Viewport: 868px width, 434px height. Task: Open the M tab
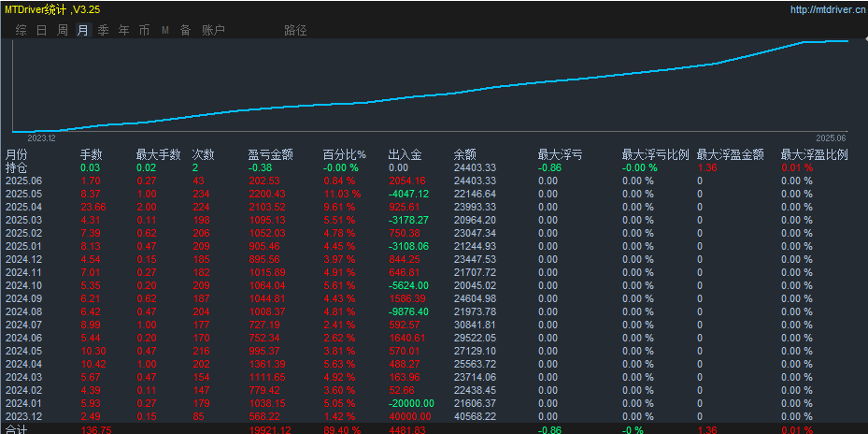pos(165,31)
